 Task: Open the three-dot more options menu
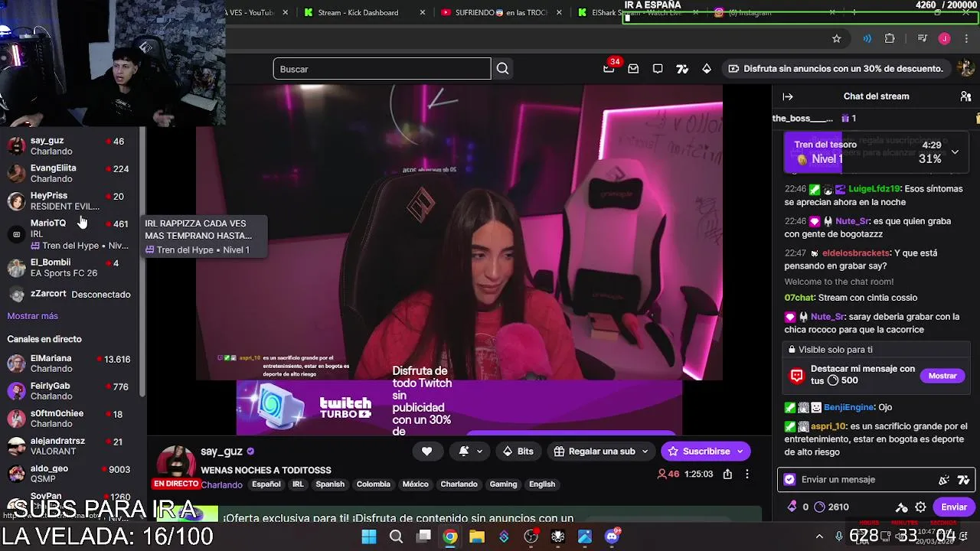click(x=747, y=474)
